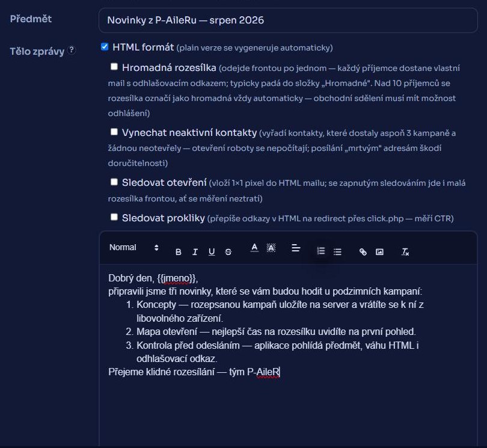Open the Normal heading style dropdown
The image size is (487, 448).
point(134,247)
